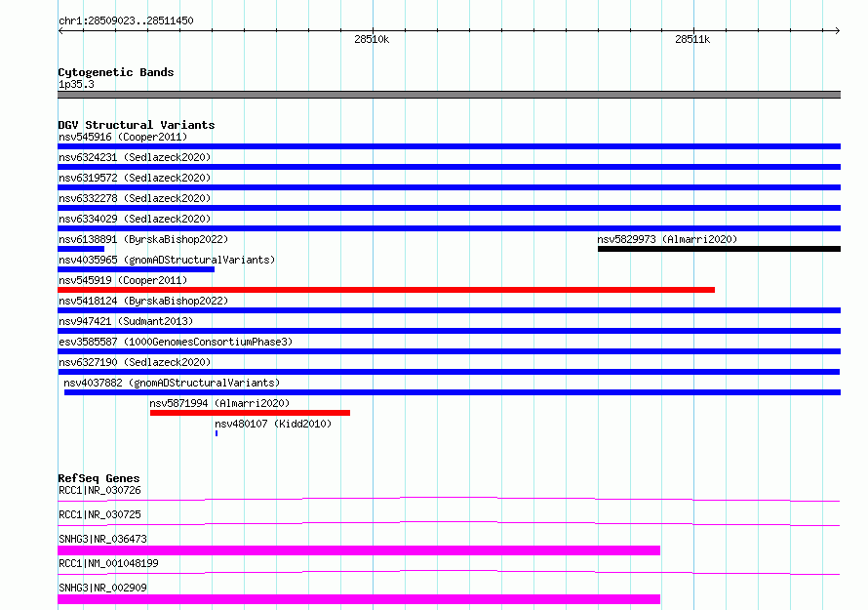
Task: Click the black bar under nsv5829973
Action: click(719, 249)
